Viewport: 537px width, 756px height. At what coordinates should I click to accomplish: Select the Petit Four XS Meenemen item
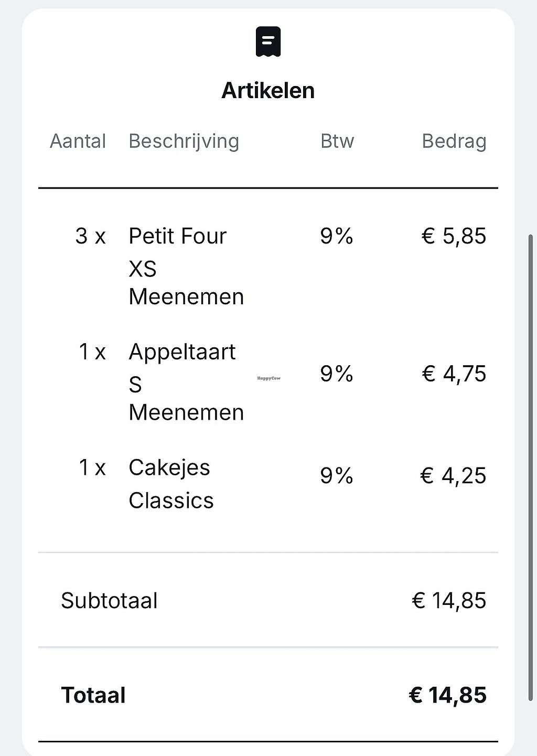coord(186,266)
